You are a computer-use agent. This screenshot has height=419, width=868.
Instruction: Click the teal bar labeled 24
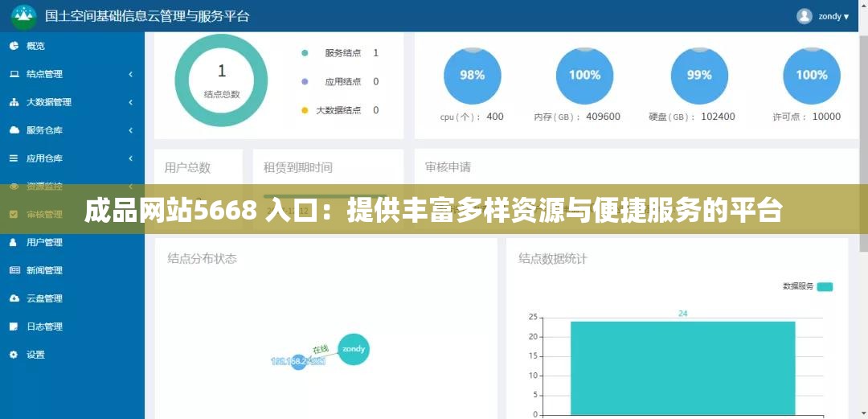tap(682, 368)
